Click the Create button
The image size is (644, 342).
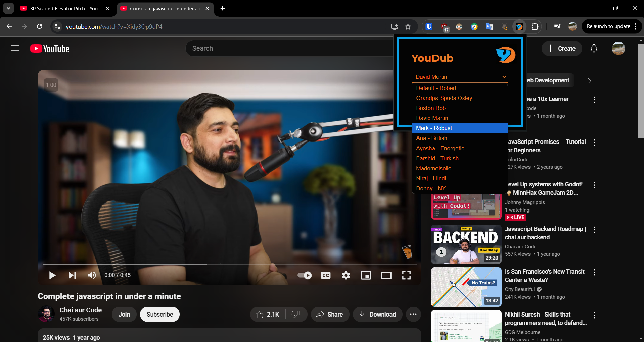pos(561,49)
